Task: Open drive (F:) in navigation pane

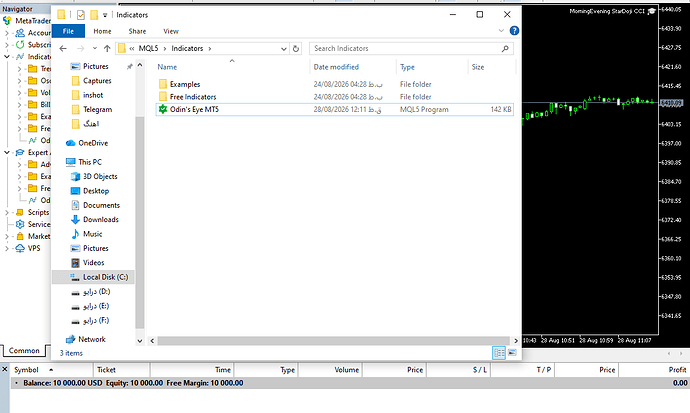Action: coord(96,321)
